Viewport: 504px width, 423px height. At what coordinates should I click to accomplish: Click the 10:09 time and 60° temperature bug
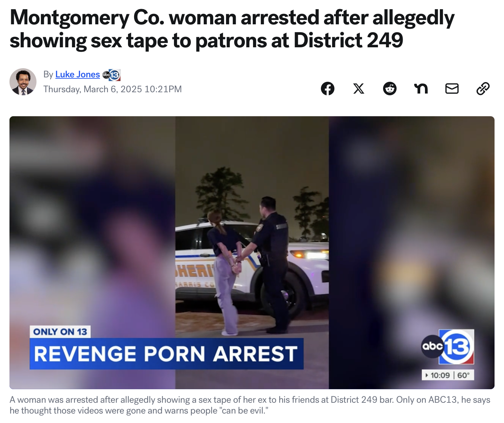448,375
